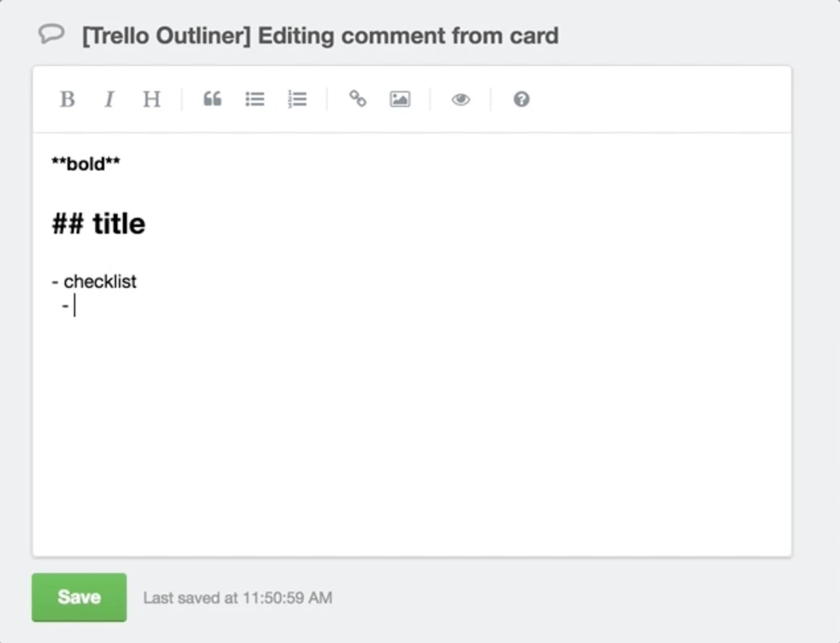Place the cursor on the '**bold**' text line

pos(85,163)
